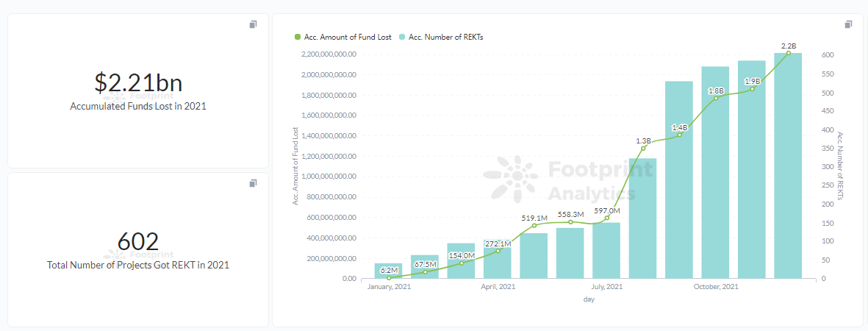Click the teal Acc. Number of REKTs legend dot
This screenshot has height=331, width=868.
point(402,38)
